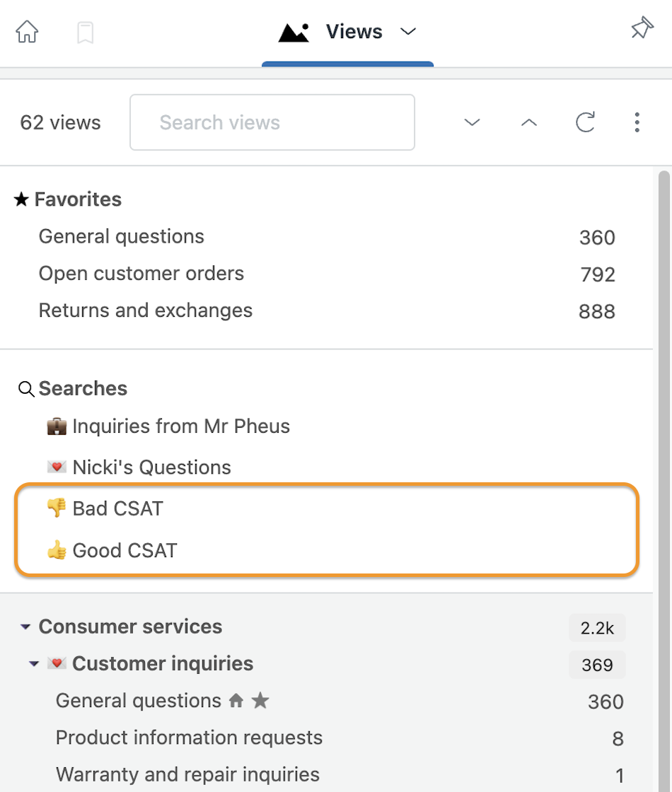
Task: Click the vertical scrollbar of the views list
Action: 664,480
